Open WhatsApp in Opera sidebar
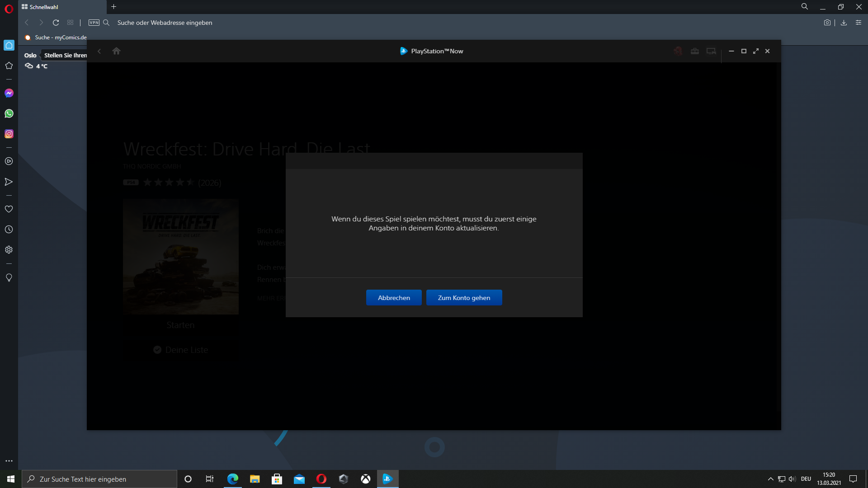Screen dimensions: 868x488 9,113
